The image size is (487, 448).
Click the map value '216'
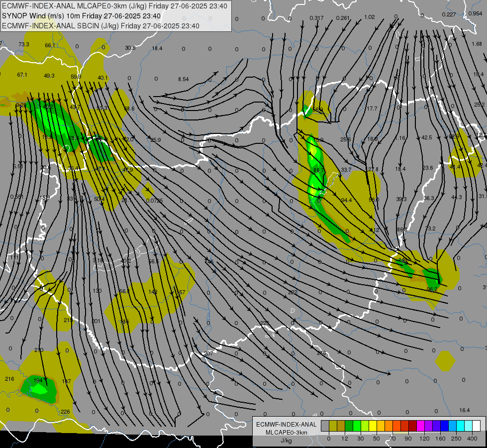pos(9,379)
